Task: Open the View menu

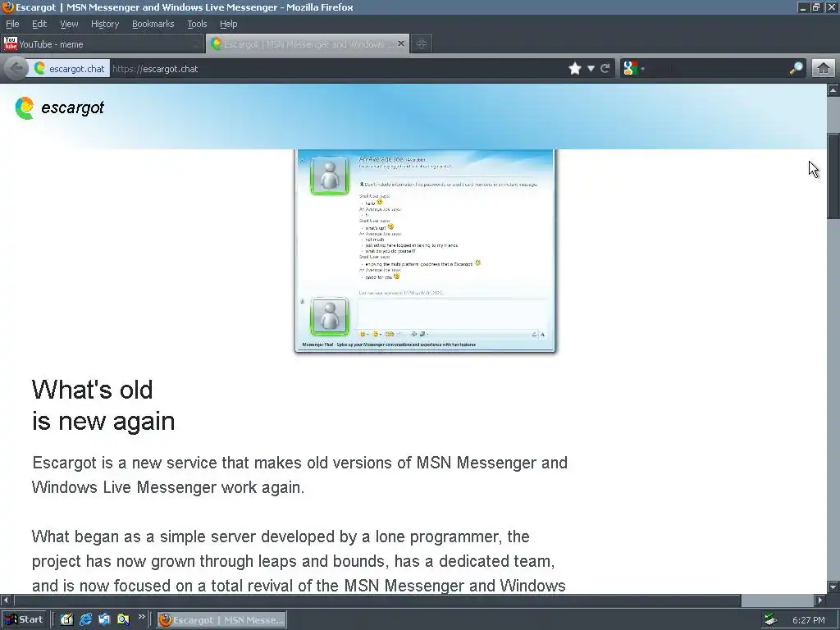Action: tap(69, 24)
